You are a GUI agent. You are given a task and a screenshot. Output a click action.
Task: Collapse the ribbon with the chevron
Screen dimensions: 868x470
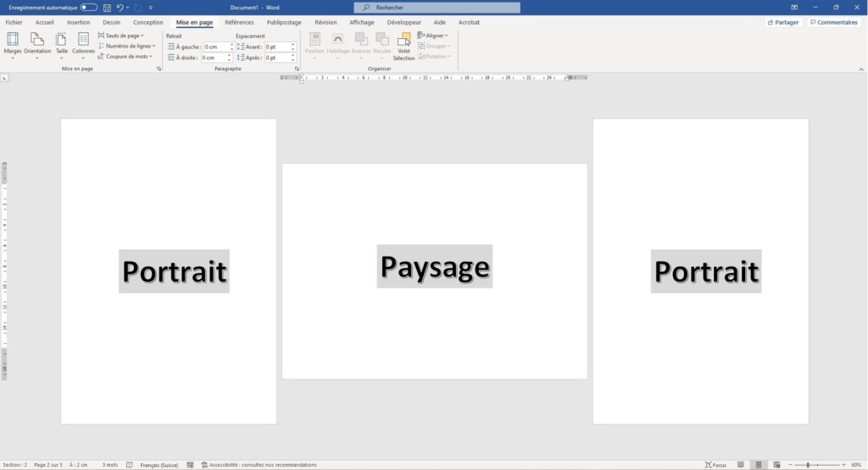click(861, 69)
